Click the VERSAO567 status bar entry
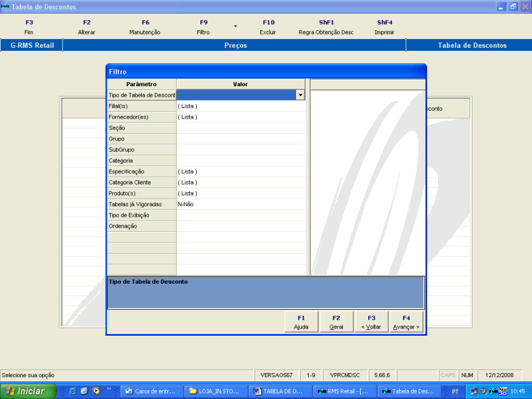The height and width of the screenshot is (399, 532). click(x=276, y=375)
